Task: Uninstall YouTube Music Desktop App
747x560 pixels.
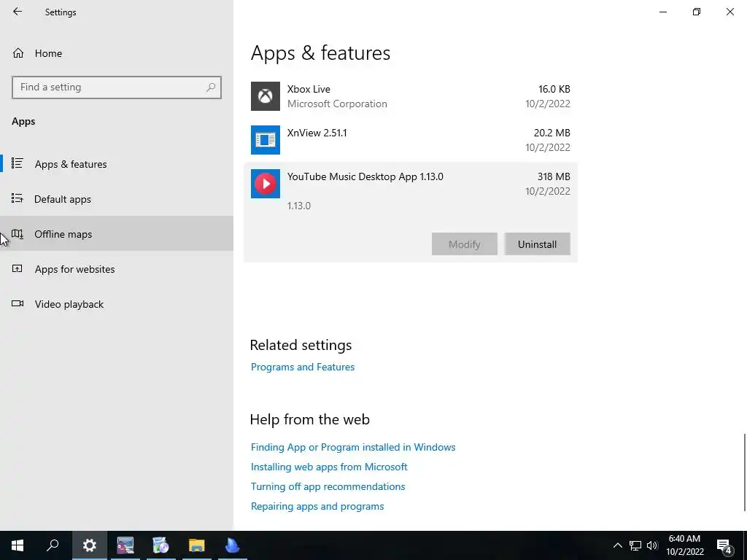Action: click(x=538, y=244)
